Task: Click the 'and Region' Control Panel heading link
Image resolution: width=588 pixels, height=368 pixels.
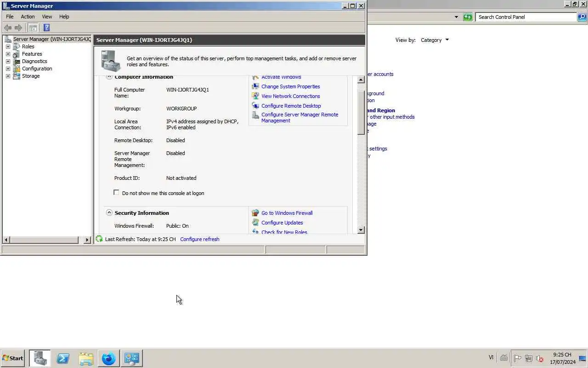Action: pos(381,110)
